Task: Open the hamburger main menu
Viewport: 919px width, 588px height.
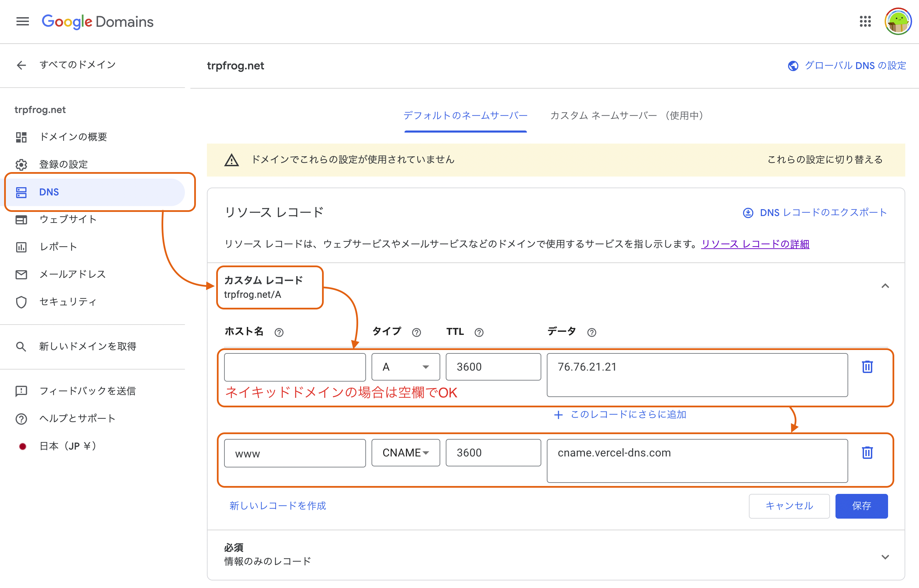Action: coord(23,21)
